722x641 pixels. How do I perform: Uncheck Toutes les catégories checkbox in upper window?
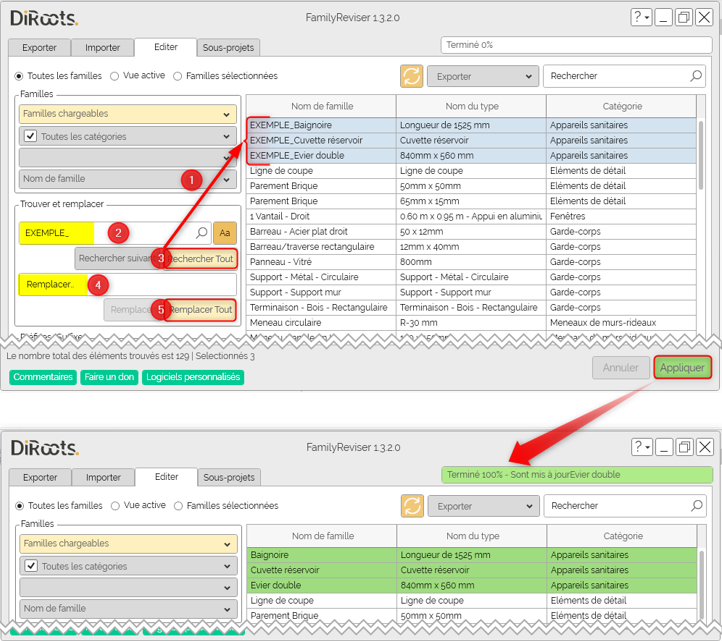[31, 136]
